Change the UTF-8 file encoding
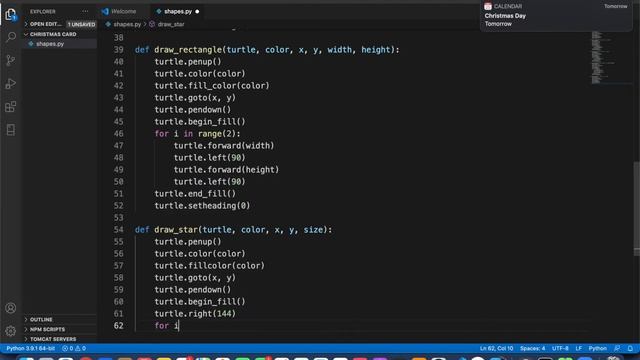The height and width of the screenshot is (360, 640). [x=560, y=349]
